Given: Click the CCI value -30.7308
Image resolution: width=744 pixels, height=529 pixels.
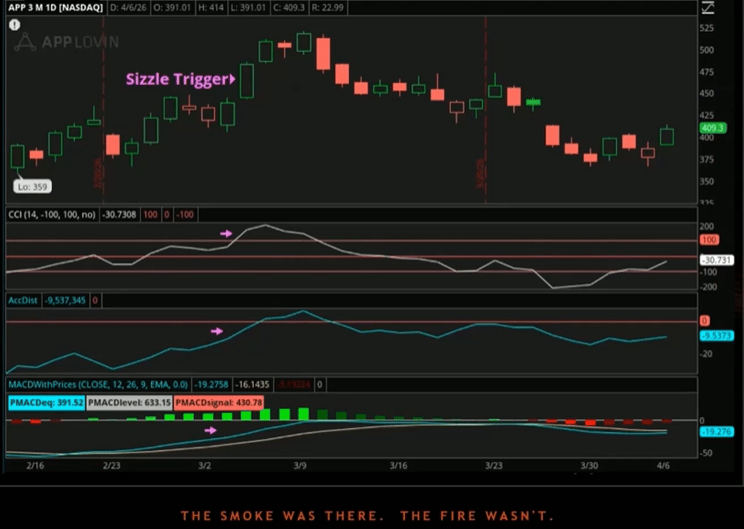Looking at the screenshot, I should pos(119,214).
